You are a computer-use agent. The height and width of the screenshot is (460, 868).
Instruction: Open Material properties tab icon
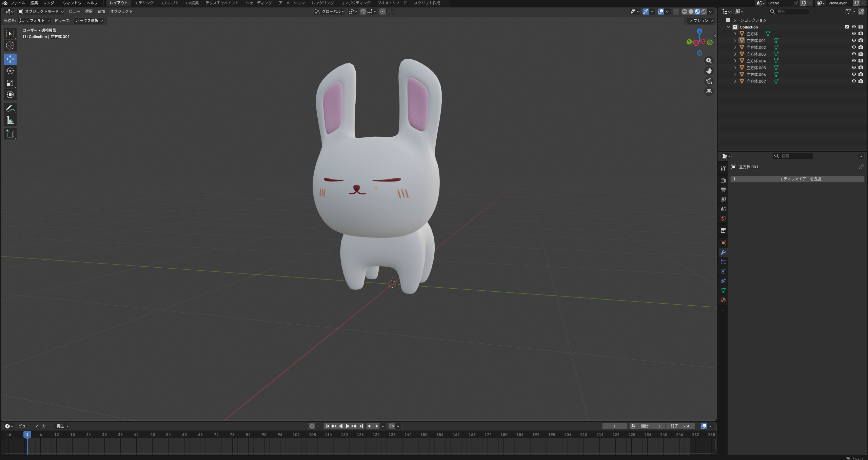coord(723,300)
